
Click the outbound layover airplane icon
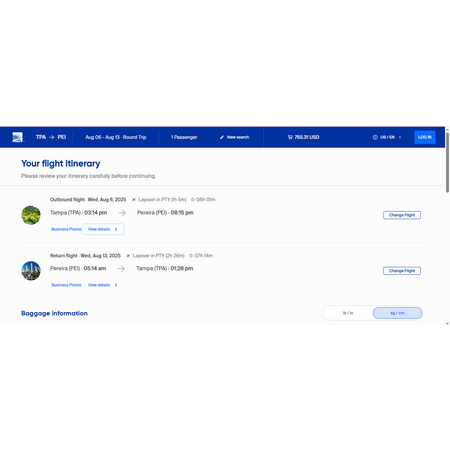click(x=134, y=200)
